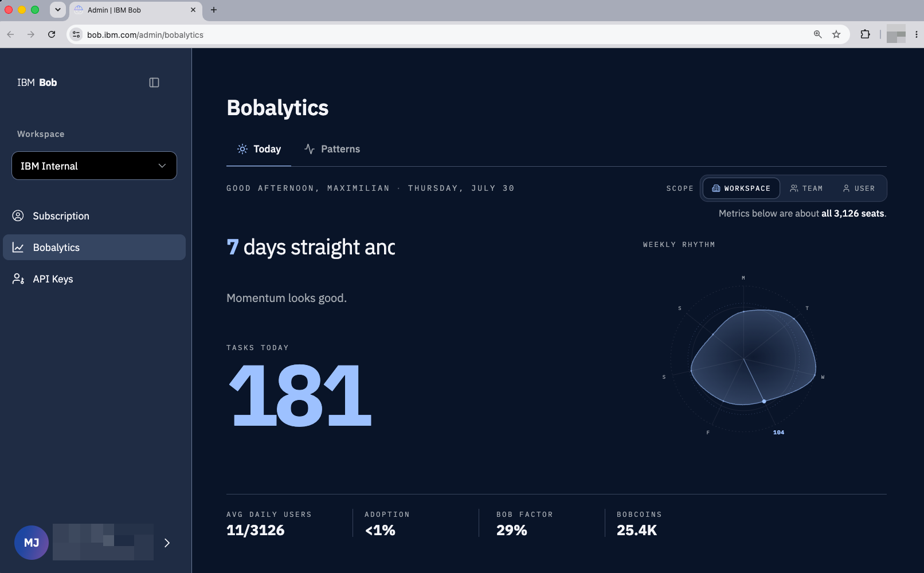The height and width of the screenshot is (573, 924).
Task: Click the people icon in Team scope
Action: point(794,188)
